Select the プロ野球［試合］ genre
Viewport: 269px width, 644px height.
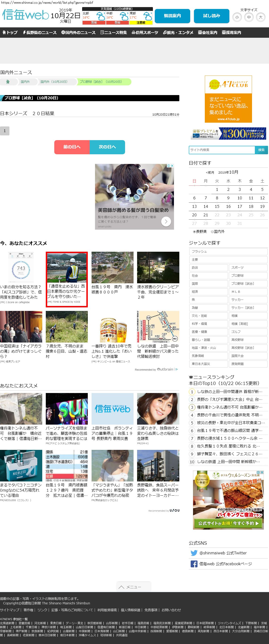coord(248,284)
